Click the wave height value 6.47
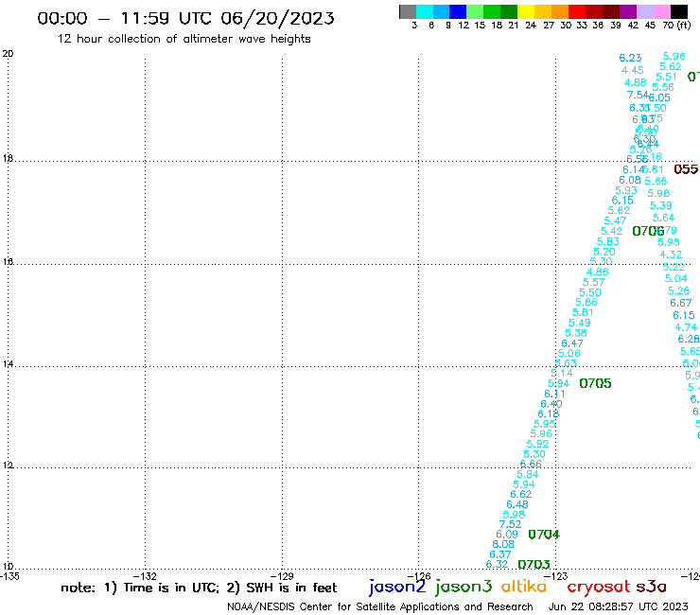 coord(572,343)
